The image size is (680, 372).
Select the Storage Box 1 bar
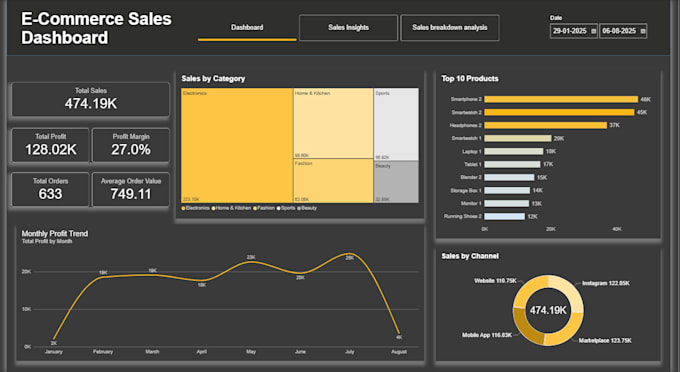(507, 190)
